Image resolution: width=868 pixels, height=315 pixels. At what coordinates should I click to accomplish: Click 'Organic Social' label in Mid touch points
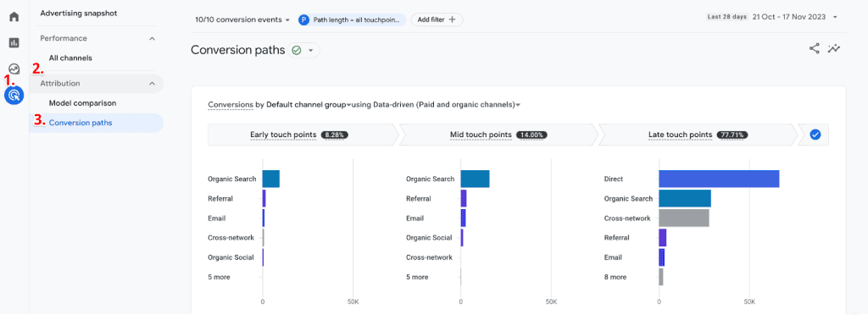(x=429, y=238)
